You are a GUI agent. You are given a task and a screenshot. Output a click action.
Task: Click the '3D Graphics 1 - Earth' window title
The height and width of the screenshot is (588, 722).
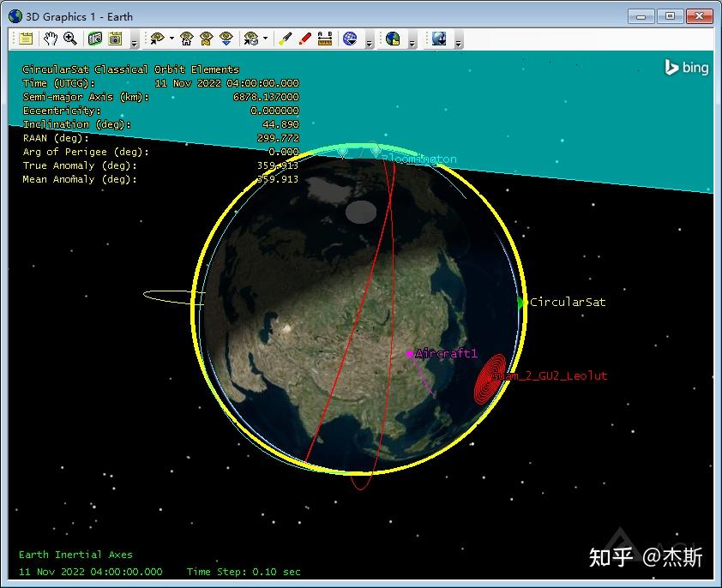[79, 16]
